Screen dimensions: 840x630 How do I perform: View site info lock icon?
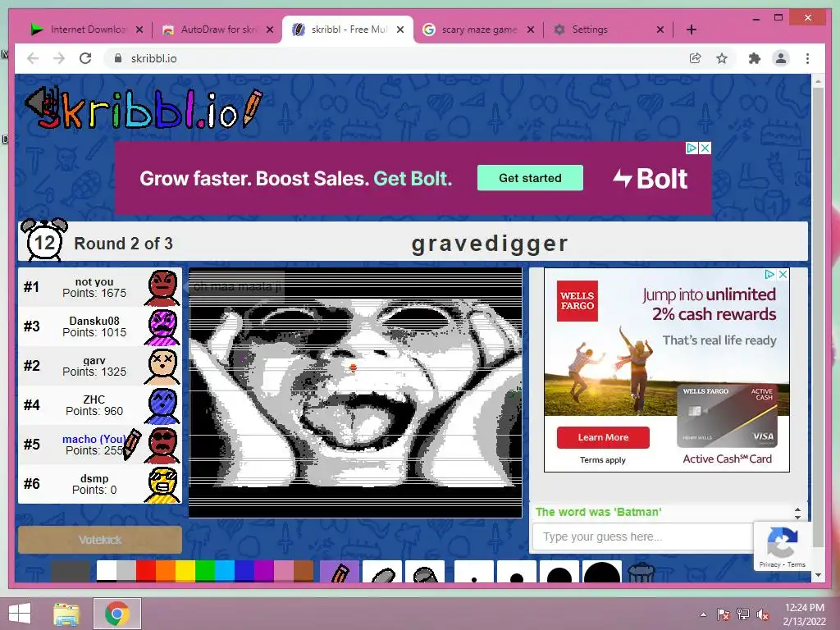[118, 58]
